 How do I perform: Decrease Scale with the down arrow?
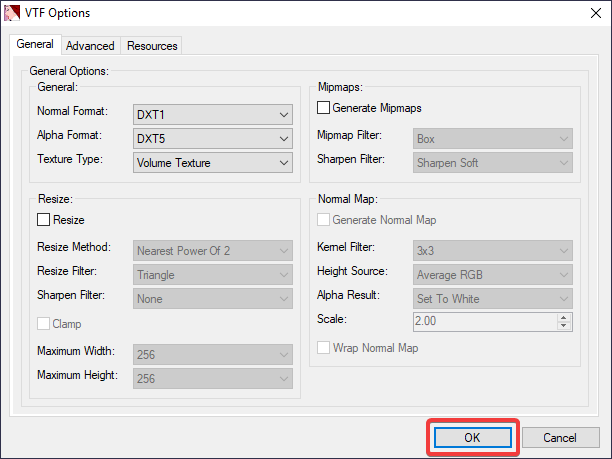coord(564,326)
